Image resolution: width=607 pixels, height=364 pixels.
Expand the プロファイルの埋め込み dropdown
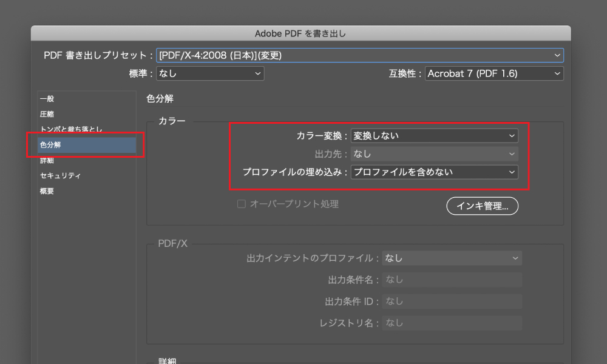click(434, 172)
